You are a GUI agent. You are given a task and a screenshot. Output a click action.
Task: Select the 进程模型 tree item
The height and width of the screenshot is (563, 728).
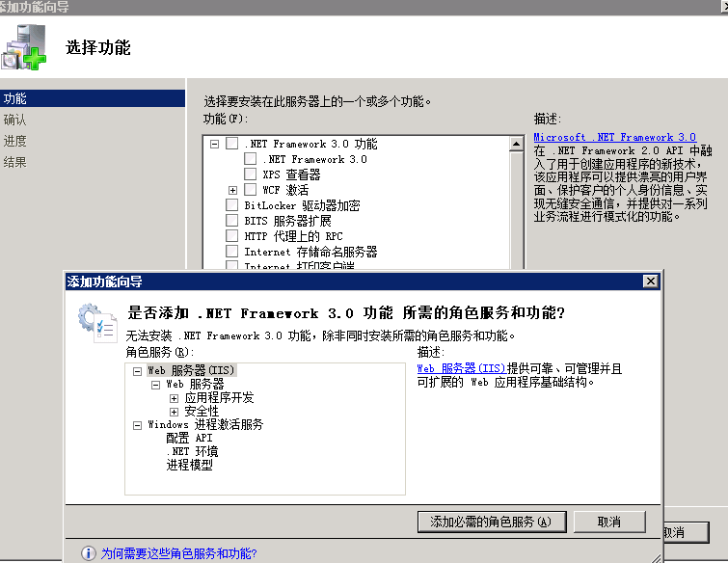point(189,465)
